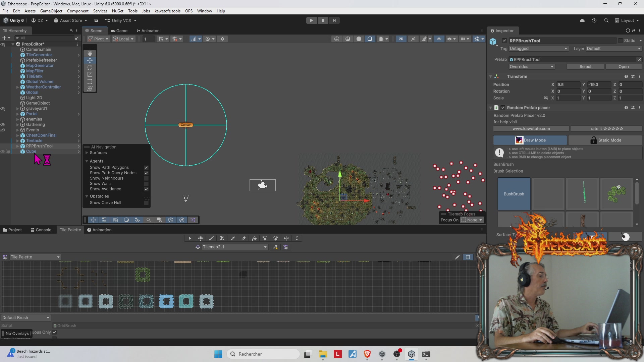Open the cloud services icon
Viewport: 644px width, 362px height.
point(582,20)
